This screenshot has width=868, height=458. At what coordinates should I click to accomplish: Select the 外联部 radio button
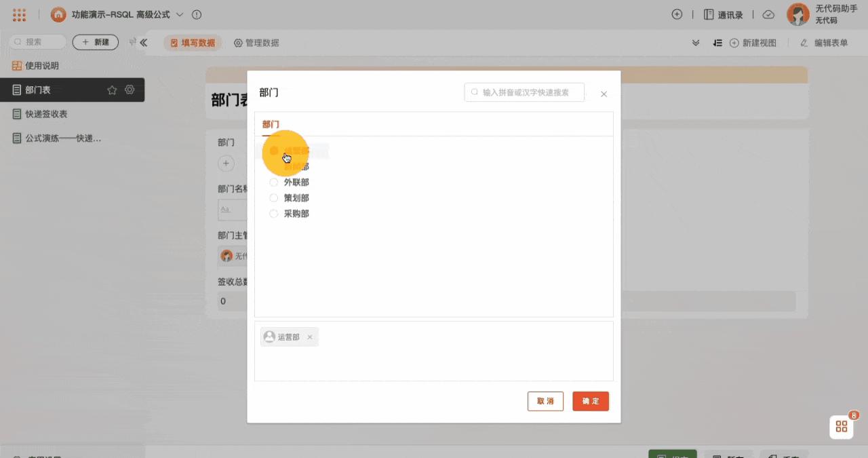pyautogui.click(x=273, y=182)
